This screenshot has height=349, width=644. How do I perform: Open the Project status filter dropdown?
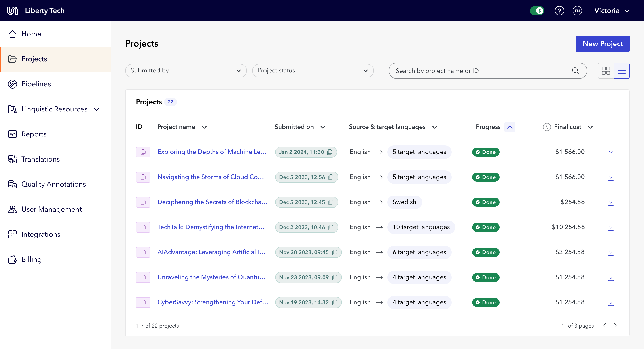(313, 70)
